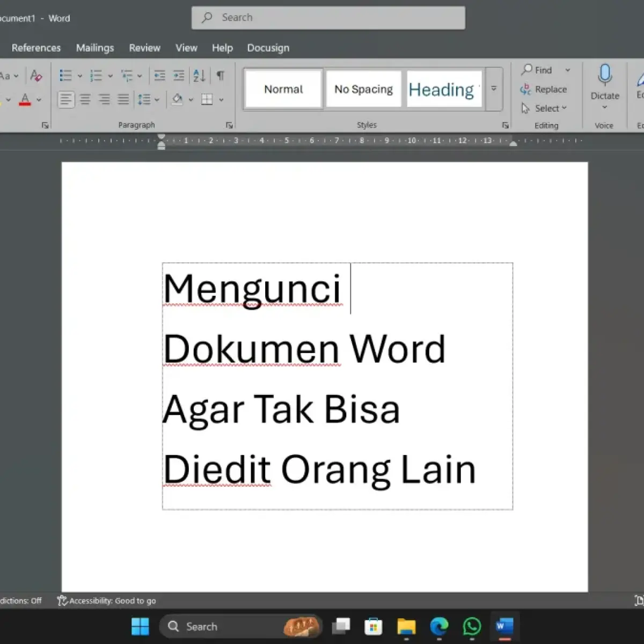Image resolution: width=644 pixels, height=644 pixels.
Task: Open borders dropdown arrow
Action: pos(221,100)
